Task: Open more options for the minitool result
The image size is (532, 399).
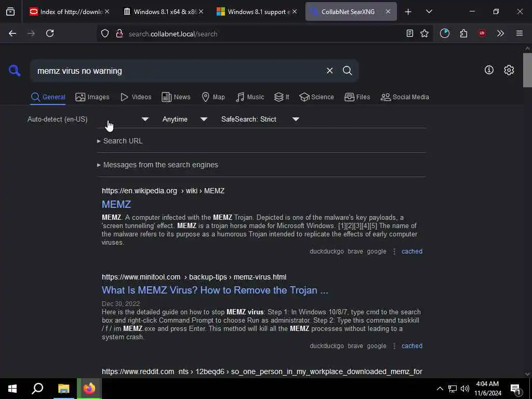Action: (x=394, y=346)
